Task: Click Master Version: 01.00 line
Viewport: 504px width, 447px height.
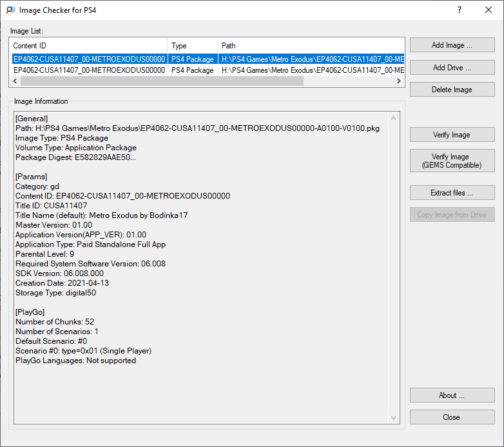Action: [x=53, y=224]
